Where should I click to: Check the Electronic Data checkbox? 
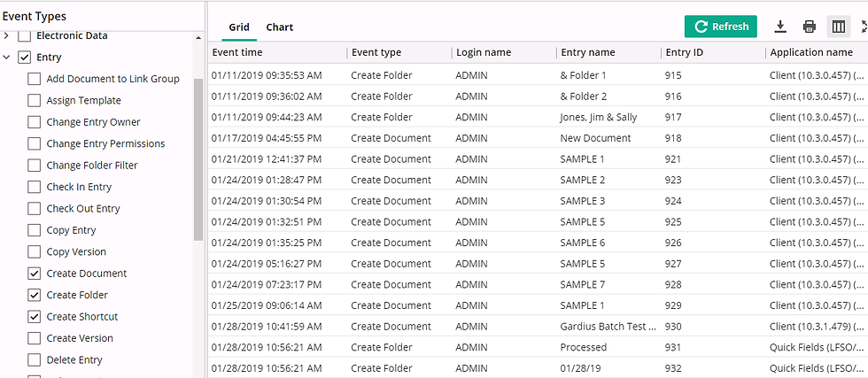click(25, 36)
